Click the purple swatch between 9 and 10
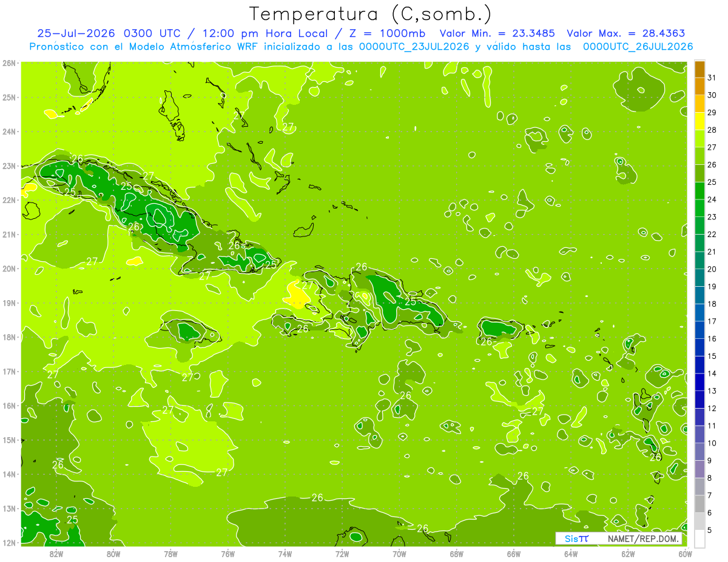 699,452
